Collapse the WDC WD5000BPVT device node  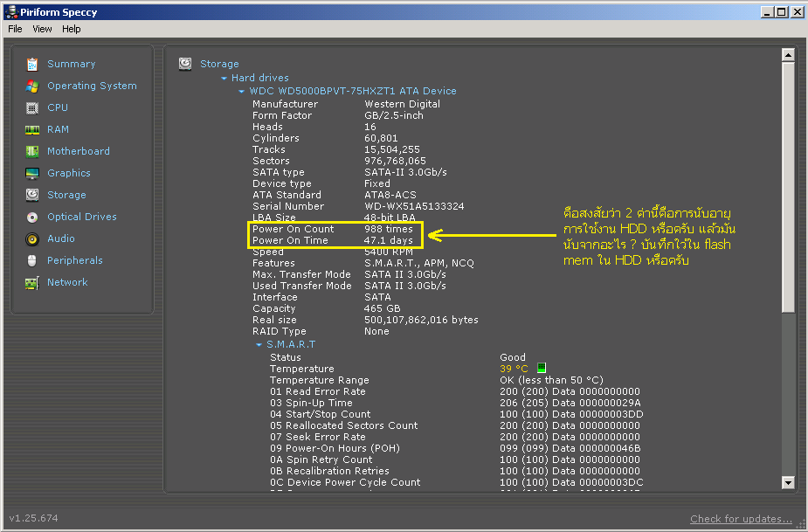pyautogui.click(x=242, y=92)
